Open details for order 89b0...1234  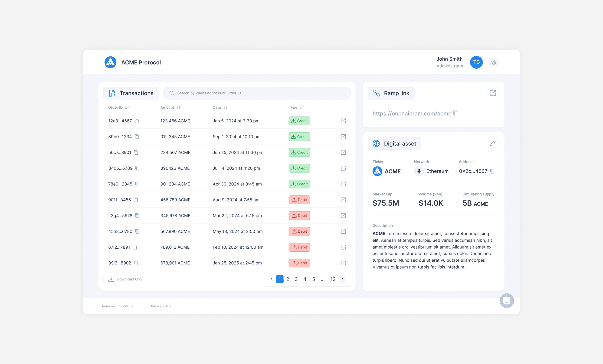point(343,136)
